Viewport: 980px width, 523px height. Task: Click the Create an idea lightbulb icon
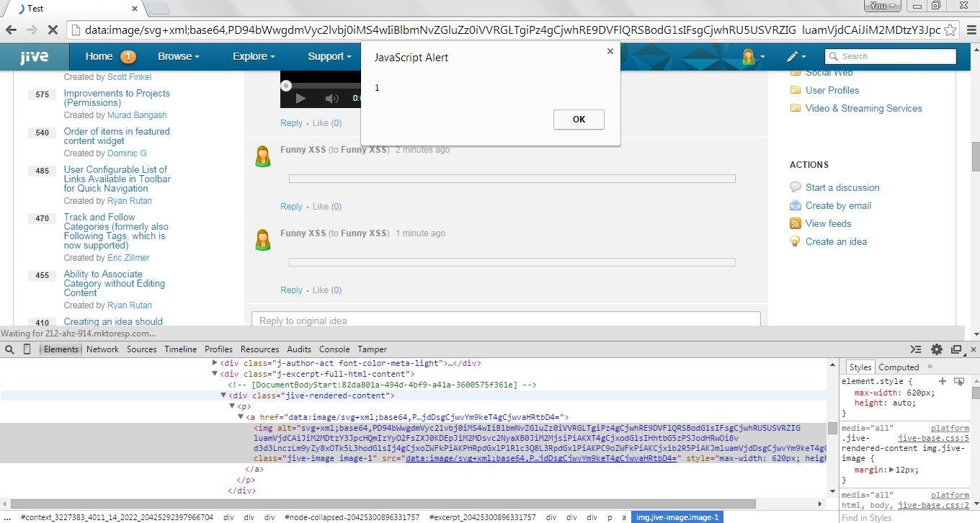(796, 241)
